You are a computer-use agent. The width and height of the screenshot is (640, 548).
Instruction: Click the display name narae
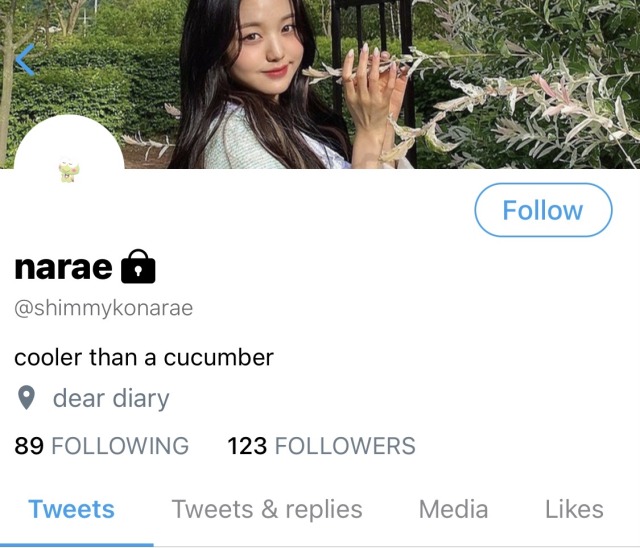pos(63,268)
